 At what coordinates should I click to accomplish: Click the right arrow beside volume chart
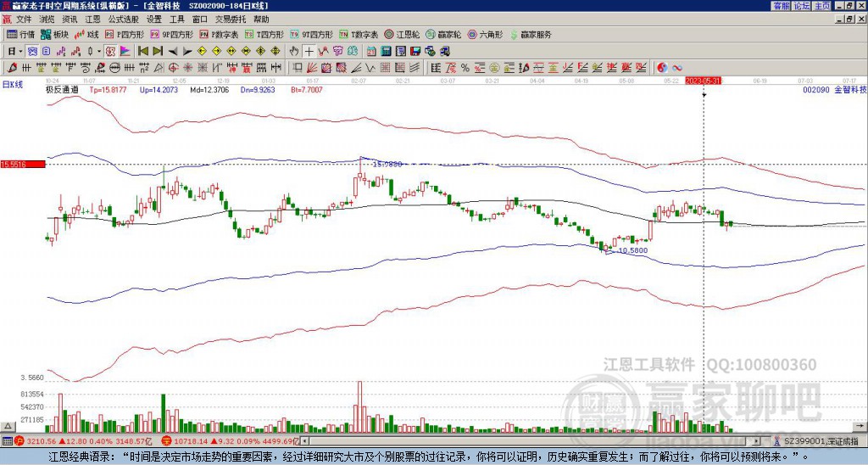point(860,426)
